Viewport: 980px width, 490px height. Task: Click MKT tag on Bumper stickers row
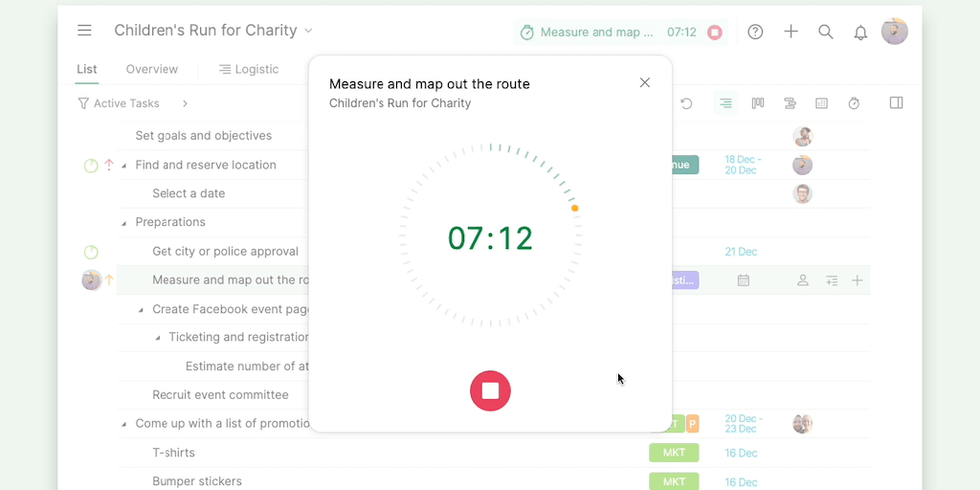(x=674, y=481)
